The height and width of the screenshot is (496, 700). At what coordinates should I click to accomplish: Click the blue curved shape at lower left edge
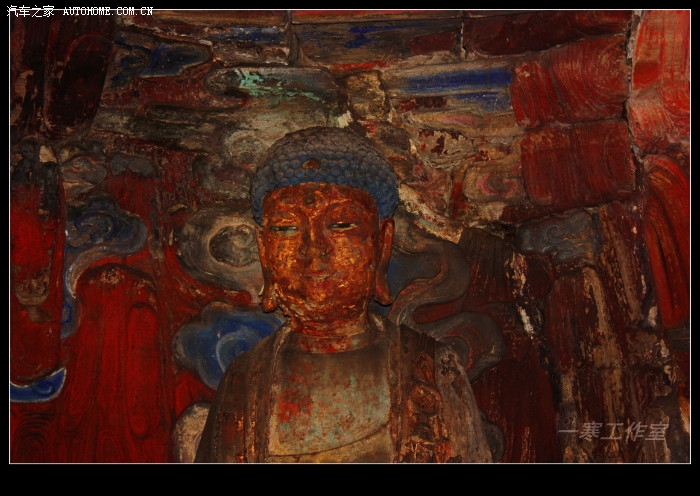(x=38, y=386)
